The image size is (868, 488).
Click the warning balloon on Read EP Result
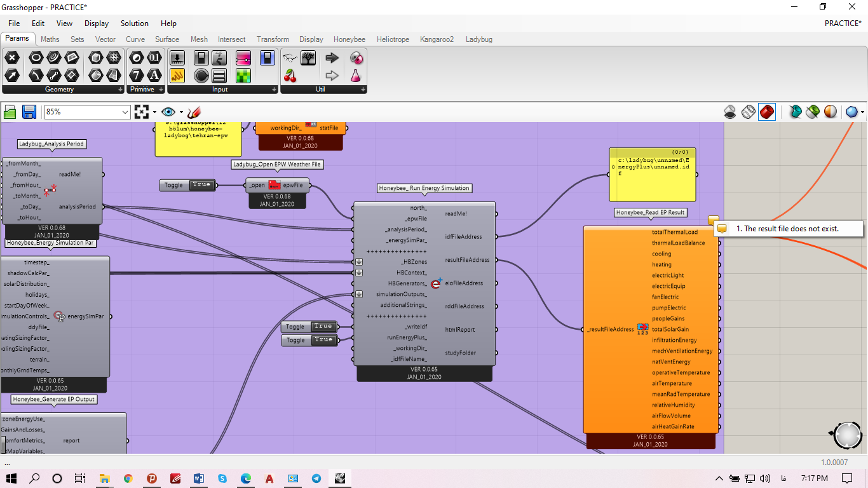click(713, 220)
